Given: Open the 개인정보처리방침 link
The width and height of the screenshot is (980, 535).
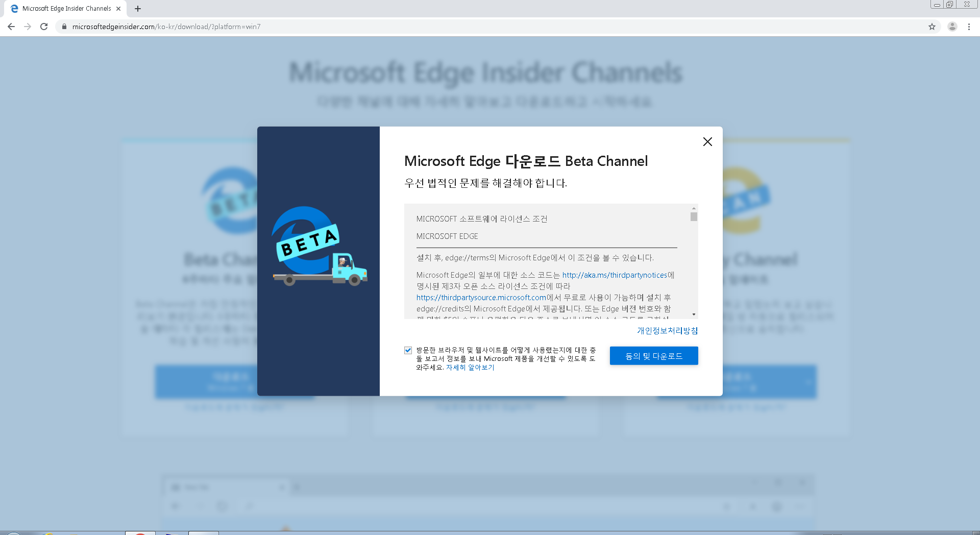Looking at the screenshot, I should (667, 331).
